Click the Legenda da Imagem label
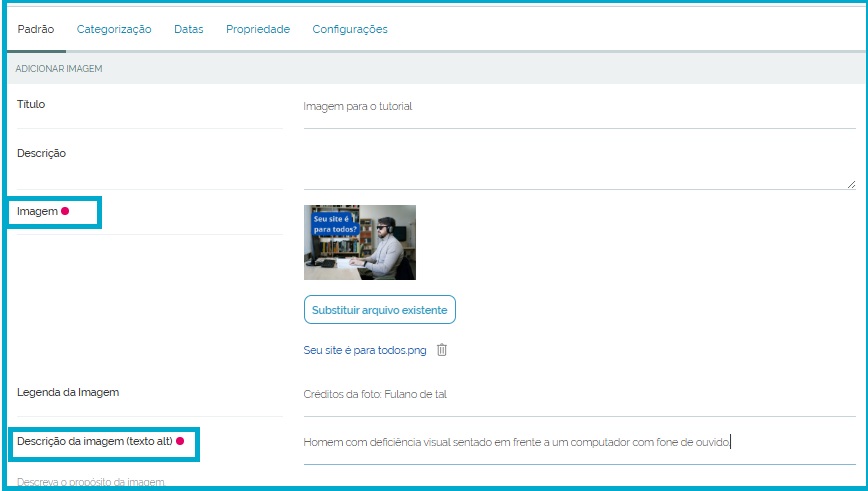The width and height of the screenshot is (868, 491). [x=68, y=392]
